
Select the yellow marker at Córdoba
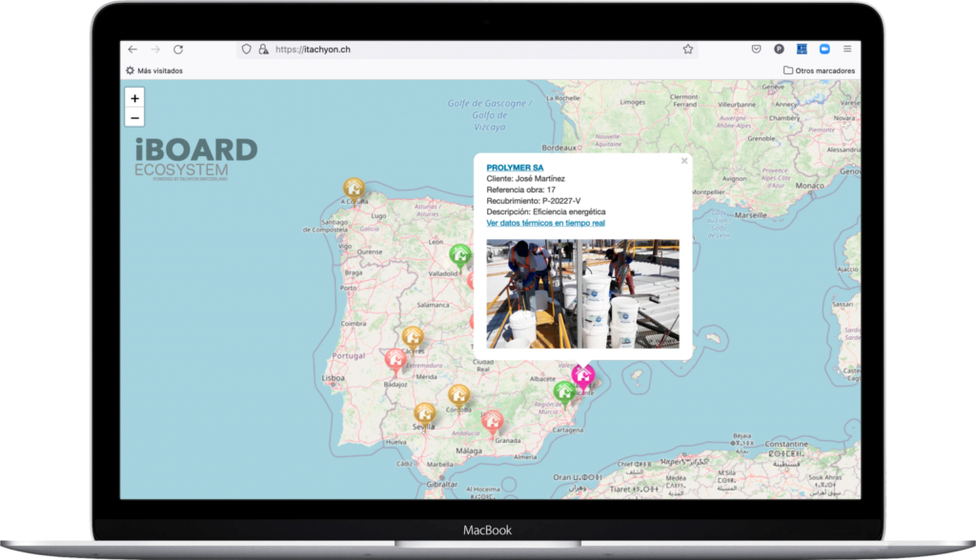pos(459,393)
